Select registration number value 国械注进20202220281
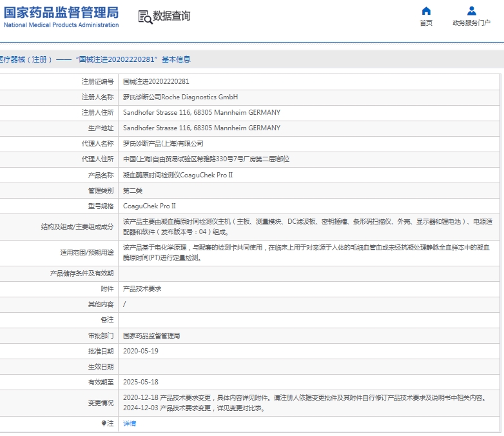The height and width of the screenshot is (436, 504). tap(156, 81)
